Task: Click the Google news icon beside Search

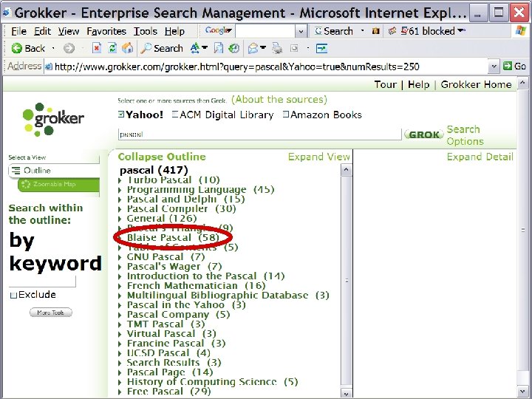Action: [375, 31]
